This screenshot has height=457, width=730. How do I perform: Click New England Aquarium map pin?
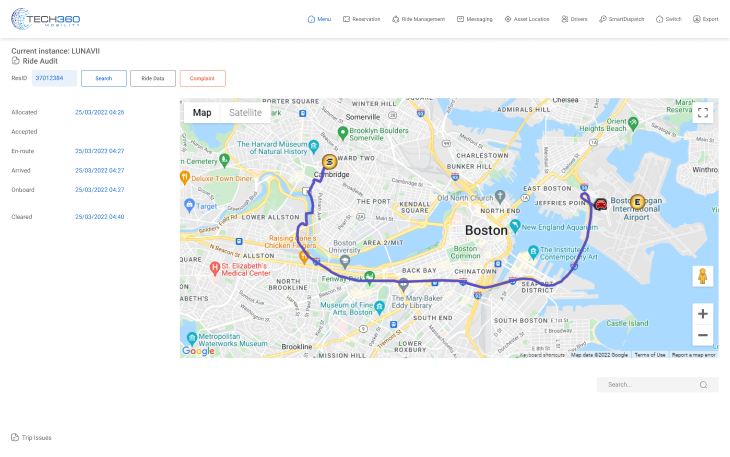click(x=515, y=226)
